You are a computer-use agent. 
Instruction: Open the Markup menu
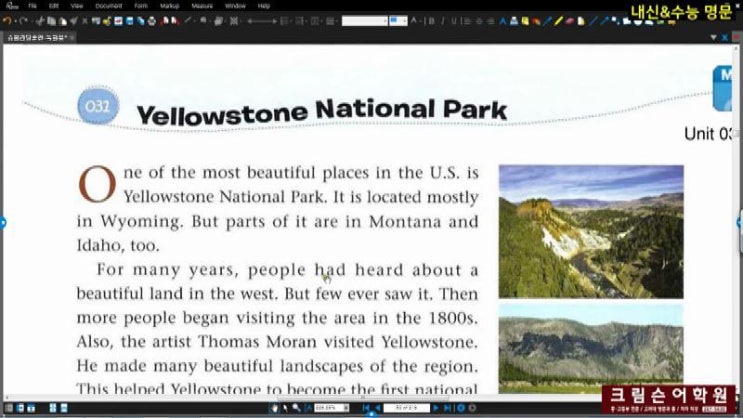[x=169, y=6]
